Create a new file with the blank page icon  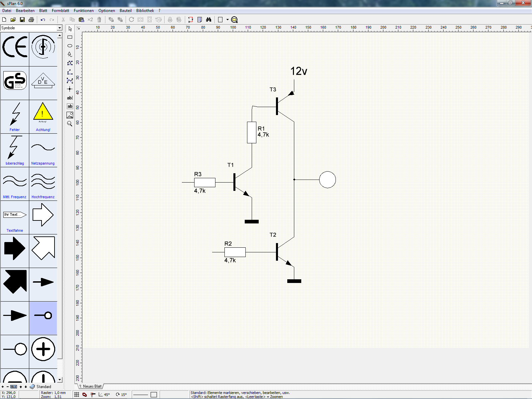[4, 20]
